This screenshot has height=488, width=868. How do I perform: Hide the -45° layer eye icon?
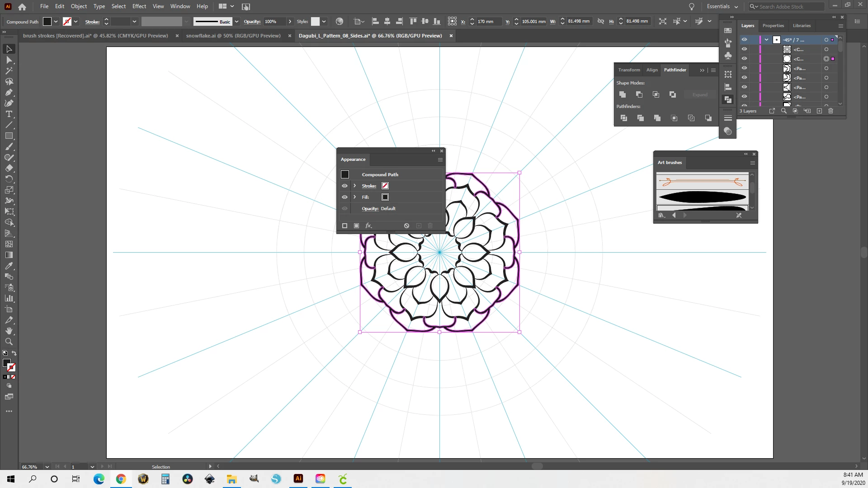tap(744, 40)
